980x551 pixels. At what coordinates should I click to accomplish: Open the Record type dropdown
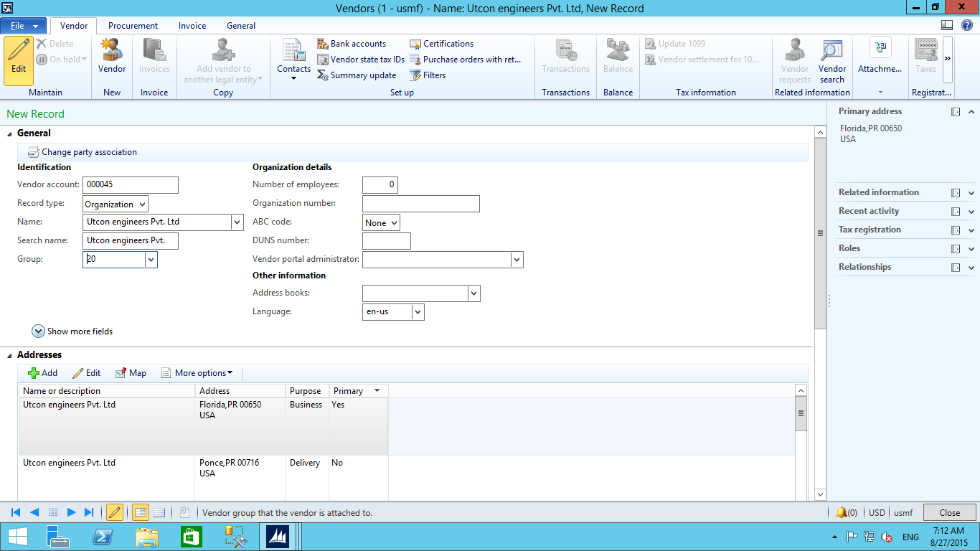coord(142,204)
